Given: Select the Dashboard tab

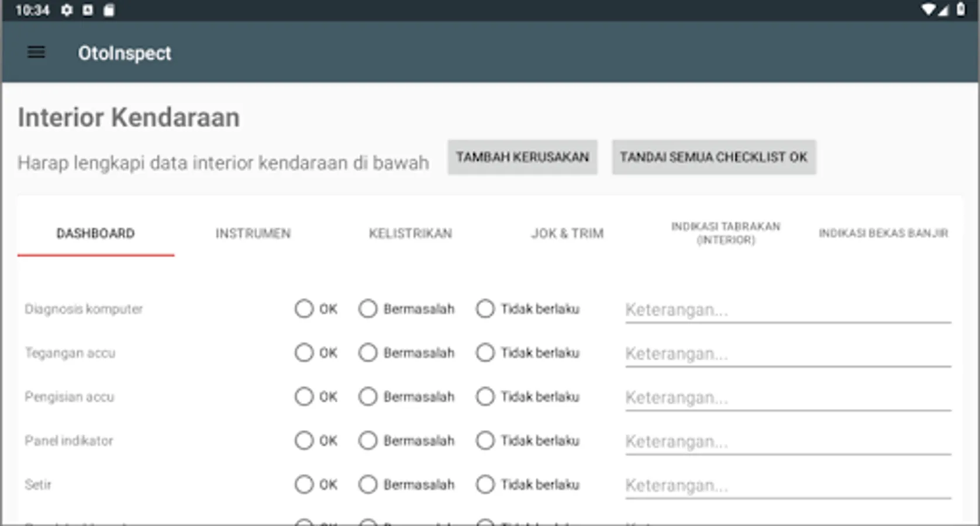Looking at the screenshot, I should tap(95, 233).
